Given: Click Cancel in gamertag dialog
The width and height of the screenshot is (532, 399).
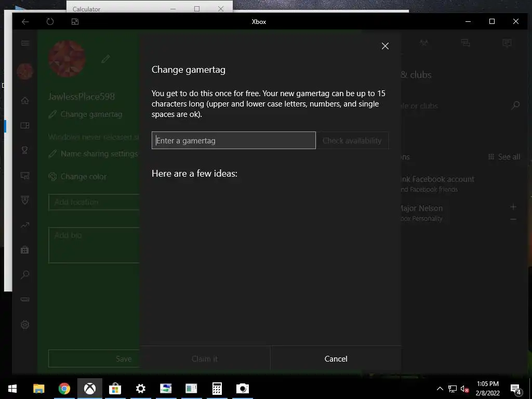Looking at the screenshot, I should click(336, 358).
